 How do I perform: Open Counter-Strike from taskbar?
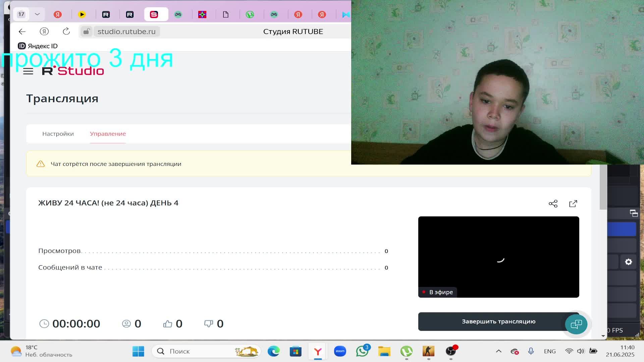[429, 351]
